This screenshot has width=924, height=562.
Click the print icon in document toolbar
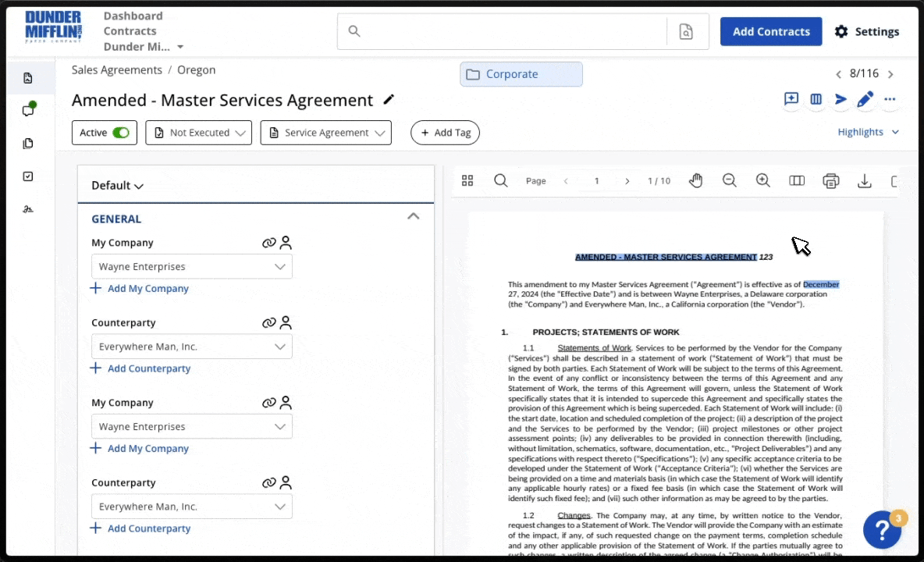(830, 181)
